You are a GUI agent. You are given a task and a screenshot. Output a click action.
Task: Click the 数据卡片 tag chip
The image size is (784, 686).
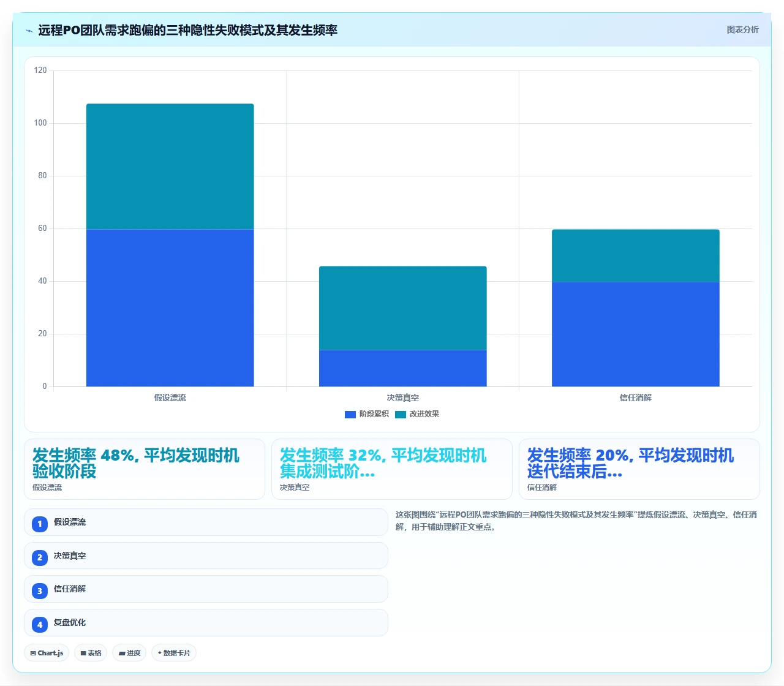174,653
